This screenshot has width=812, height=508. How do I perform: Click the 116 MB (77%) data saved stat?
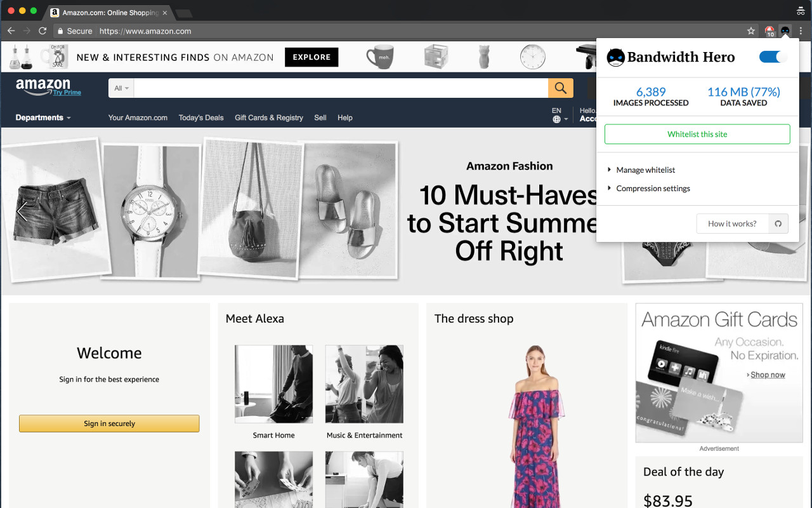coord(743,92)
